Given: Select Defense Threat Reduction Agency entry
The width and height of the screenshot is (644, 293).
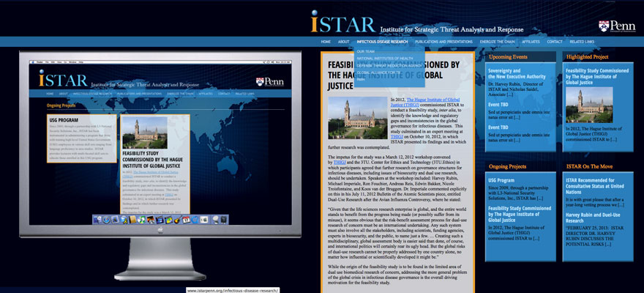Looking at the screenshot, I should point(389,65).
